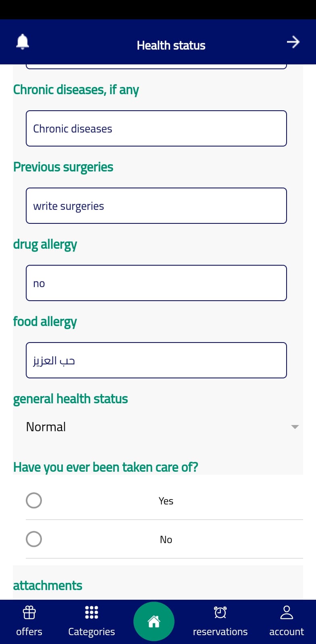316x644 pixels.
Task: Expand general health status dropdown arrow
Action: click(x=295, y=427)
